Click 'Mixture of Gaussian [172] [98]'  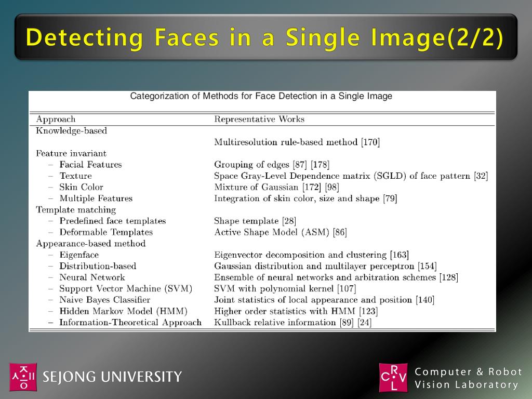[276, 187]
